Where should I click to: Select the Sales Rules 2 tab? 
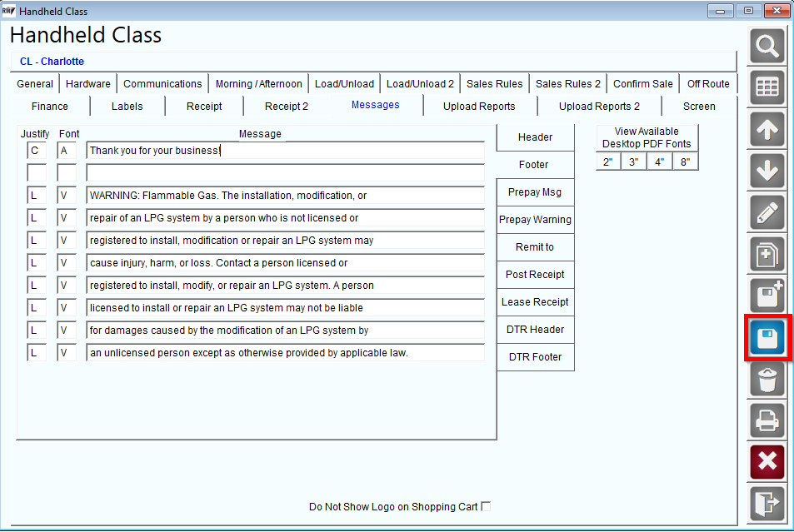point(568,84)
